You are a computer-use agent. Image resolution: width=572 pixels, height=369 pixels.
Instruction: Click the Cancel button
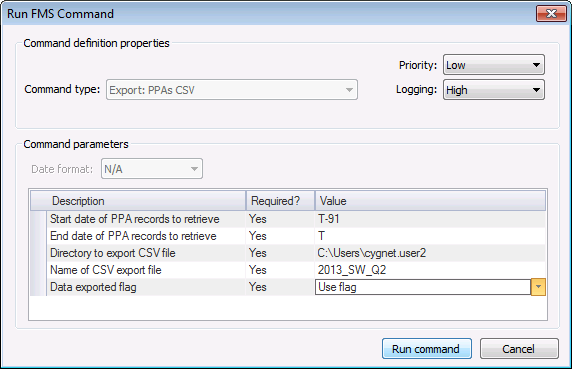pos(519,349)
